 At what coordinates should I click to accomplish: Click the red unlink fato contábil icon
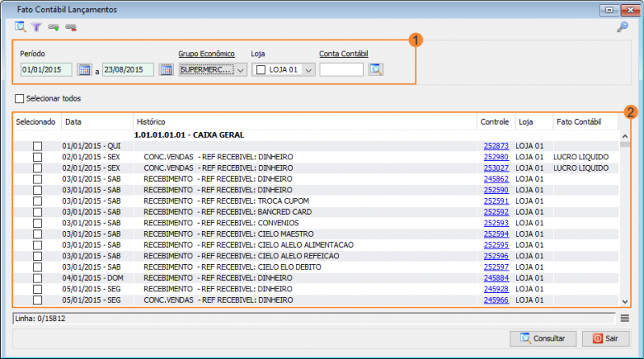[71, 27]
